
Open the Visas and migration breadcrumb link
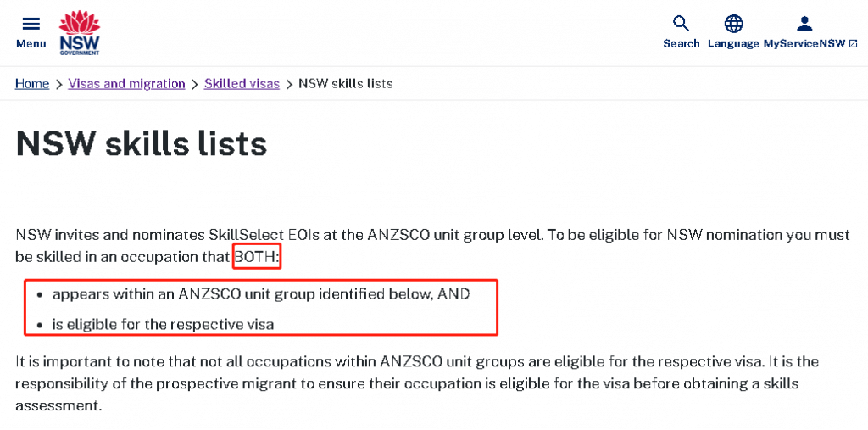(x=127, y=84)
